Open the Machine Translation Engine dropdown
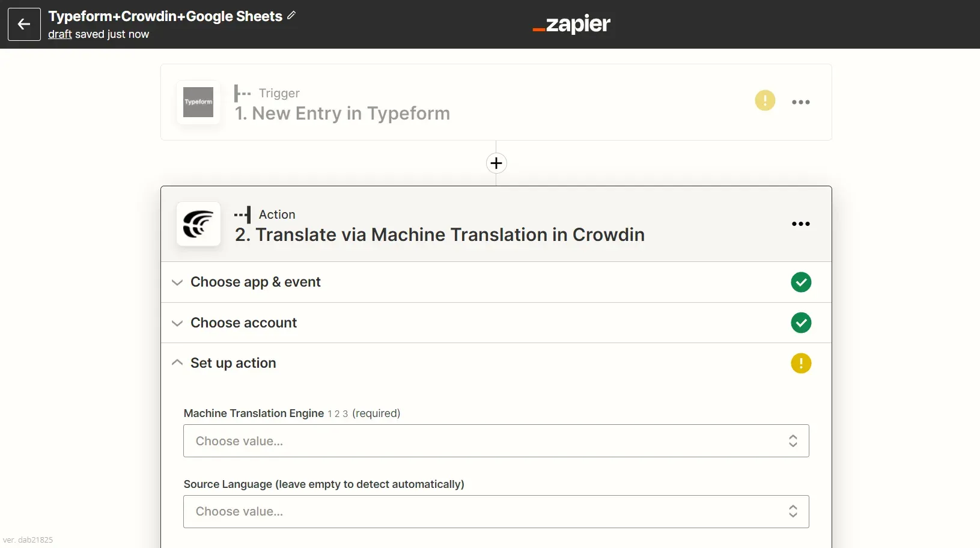The width and height of the screenshot is (980, 548). 496,440
